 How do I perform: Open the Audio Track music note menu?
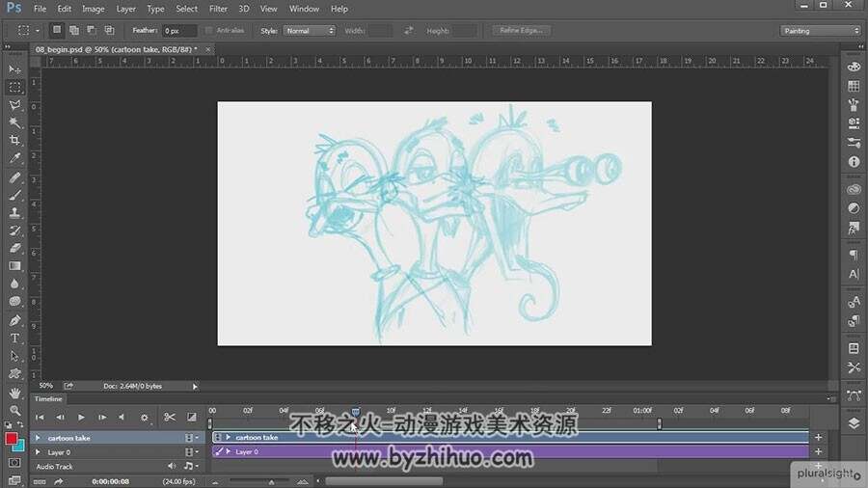click(190, 467)
